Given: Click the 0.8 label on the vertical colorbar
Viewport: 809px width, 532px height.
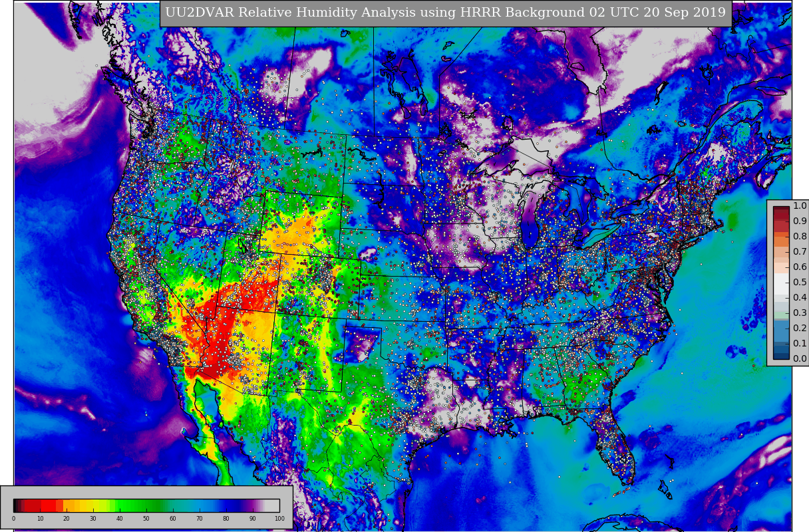Looking at the screenshot, I should point(800,236).
